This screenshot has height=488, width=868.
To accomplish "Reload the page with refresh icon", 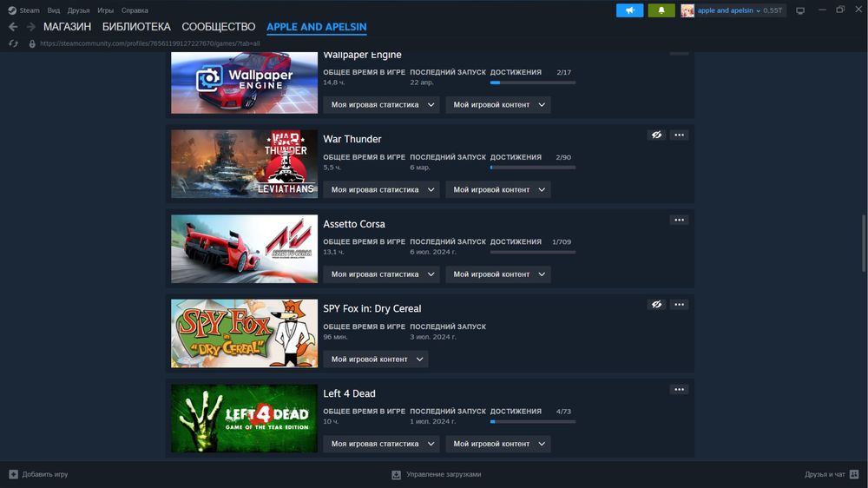I will tap(13, 43).
